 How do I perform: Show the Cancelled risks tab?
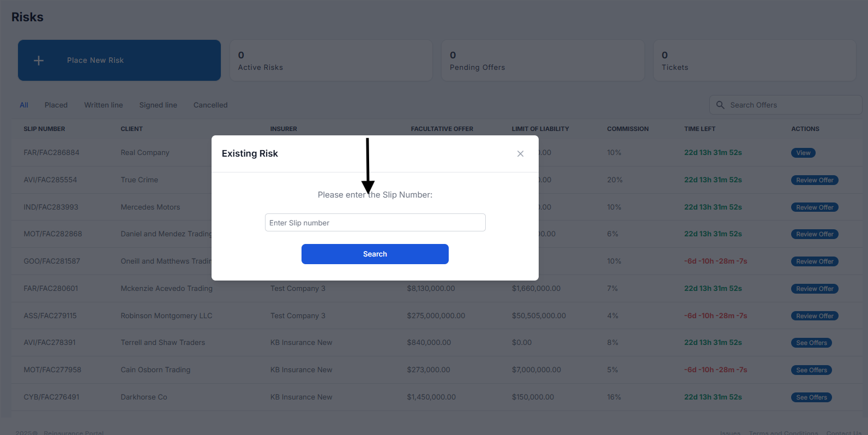[210, 105]
